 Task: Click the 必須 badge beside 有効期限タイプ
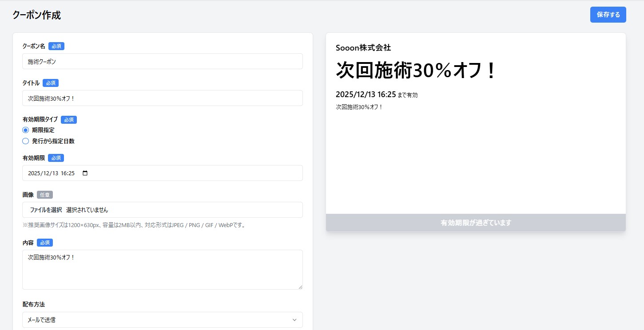tap(69, 119)
